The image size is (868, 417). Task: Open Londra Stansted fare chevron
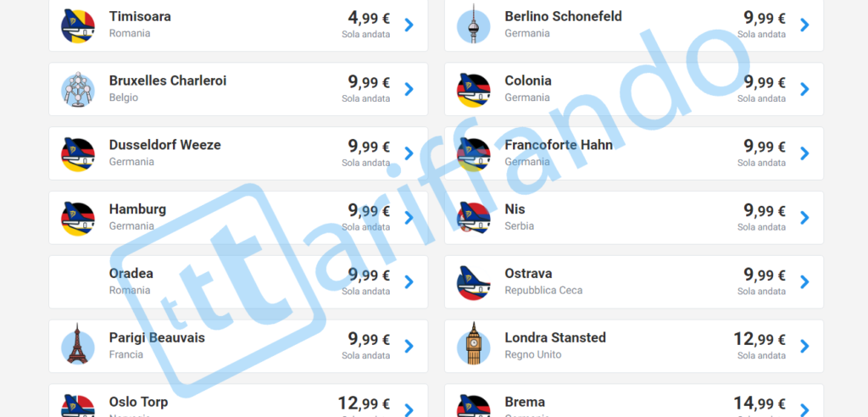coord(804,346)
